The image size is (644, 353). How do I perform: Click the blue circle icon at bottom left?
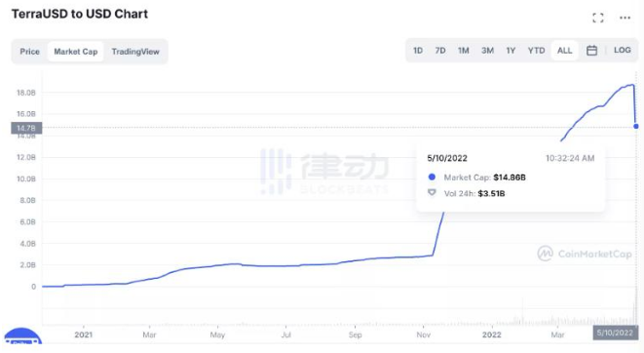tap(22, 336)
